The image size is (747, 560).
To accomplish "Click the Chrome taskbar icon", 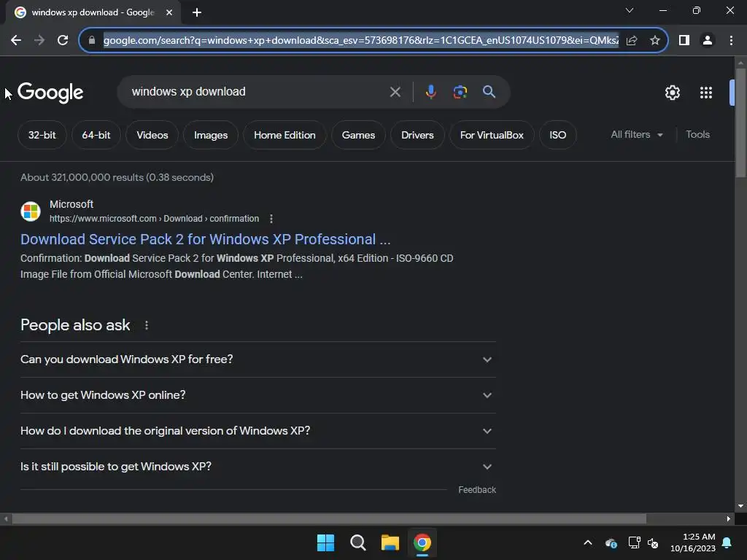I will (422, 542).
